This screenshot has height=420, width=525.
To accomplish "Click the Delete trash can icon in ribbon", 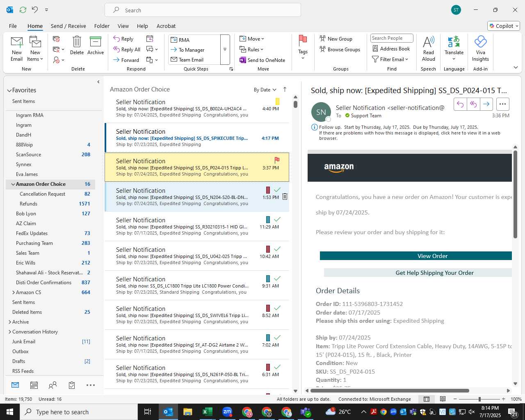I will pos(77,45).
